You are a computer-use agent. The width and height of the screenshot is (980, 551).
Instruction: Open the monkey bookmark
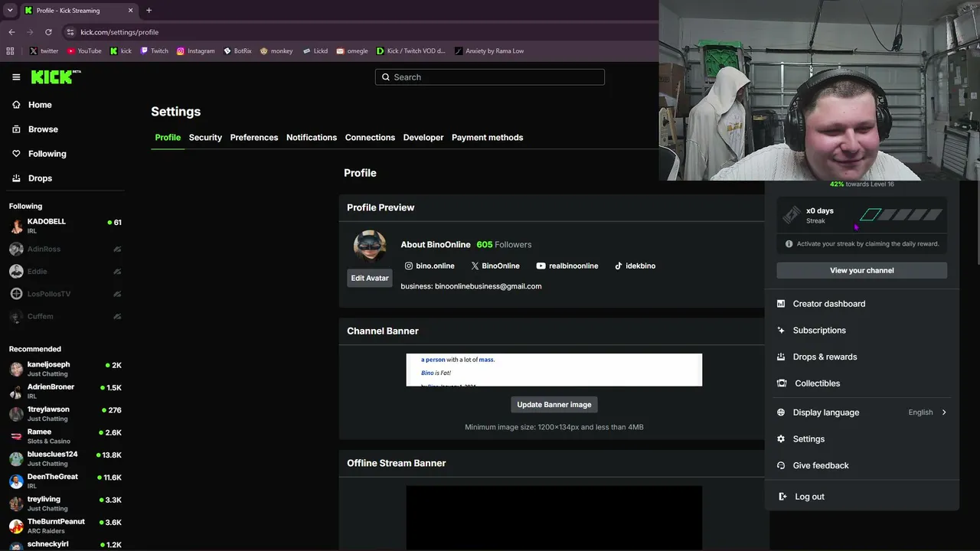tap(276, 51)
